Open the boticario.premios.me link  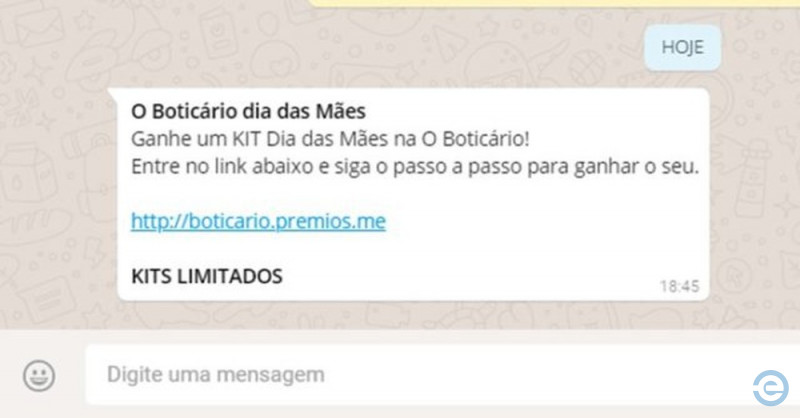click(258, 221)
